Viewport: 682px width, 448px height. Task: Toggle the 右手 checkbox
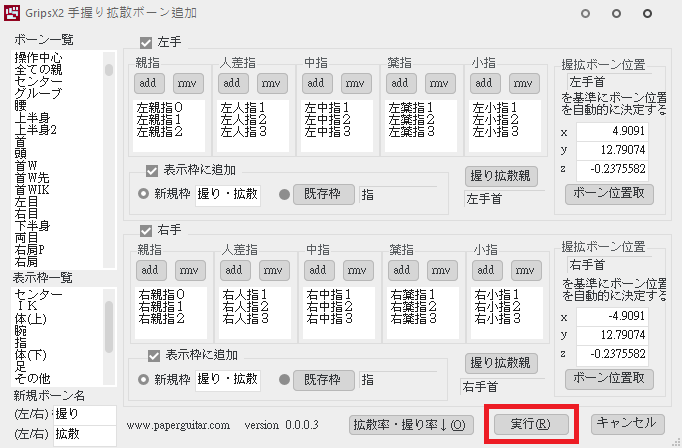click(x=146, y=230)
